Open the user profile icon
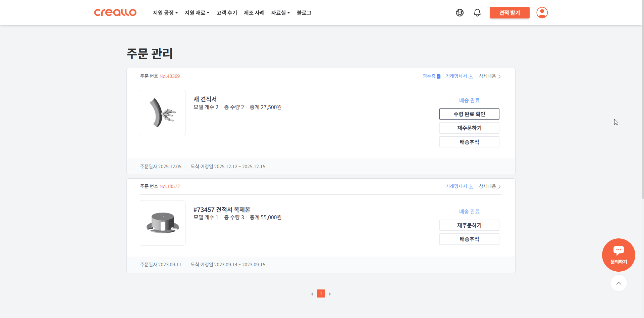The image size is (644, 318). [x=542, y=13]
